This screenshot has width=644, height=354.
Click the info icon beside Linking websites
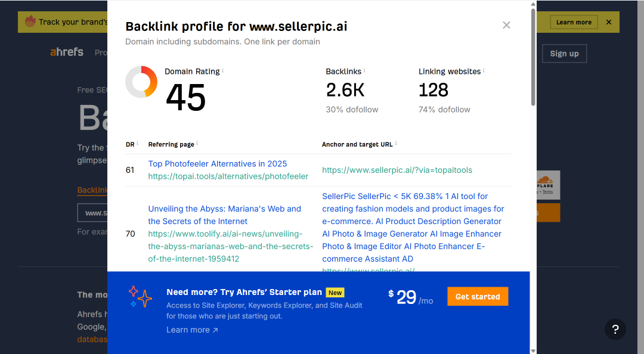point(484,70)
